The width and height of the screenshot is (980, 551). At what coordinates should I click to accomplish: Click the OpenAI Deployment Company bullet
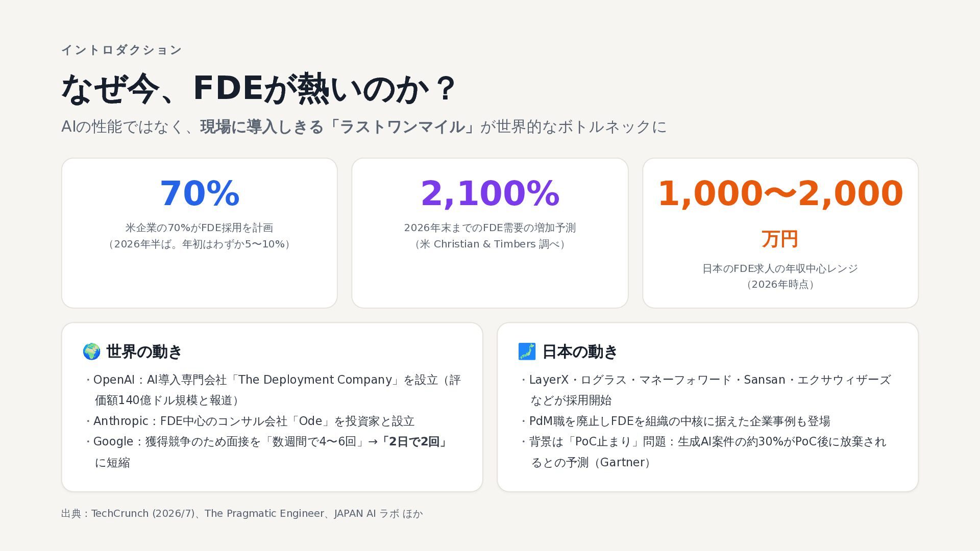(x=273, y=390)
